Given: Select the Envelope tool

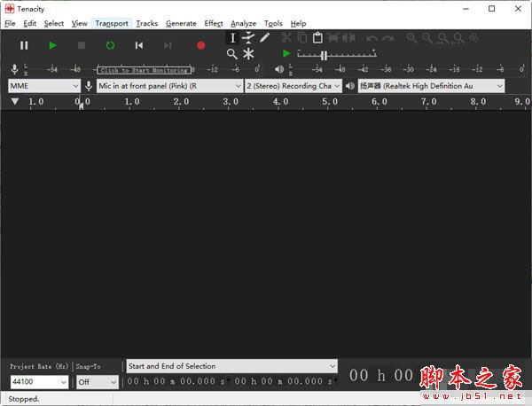Looking at the screenshot, I should 248,37.
